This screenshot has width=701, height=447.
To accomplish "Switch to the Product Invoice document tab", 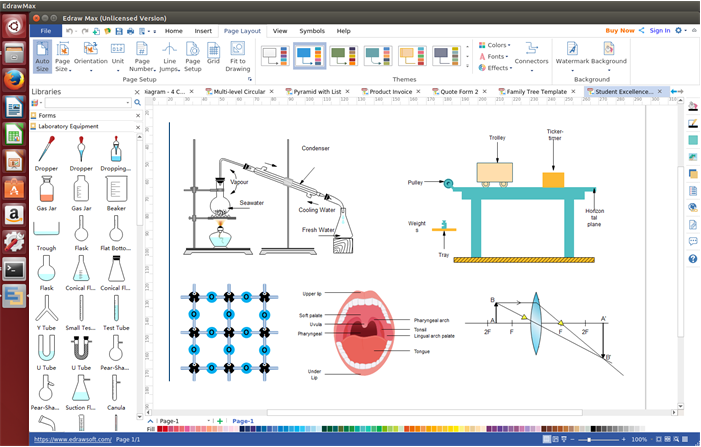I will pos(390,92).
